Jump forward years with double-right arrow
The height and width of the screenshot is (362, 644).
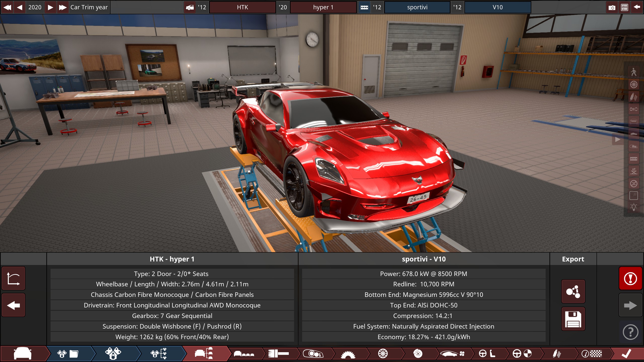(x=63, y=7)
